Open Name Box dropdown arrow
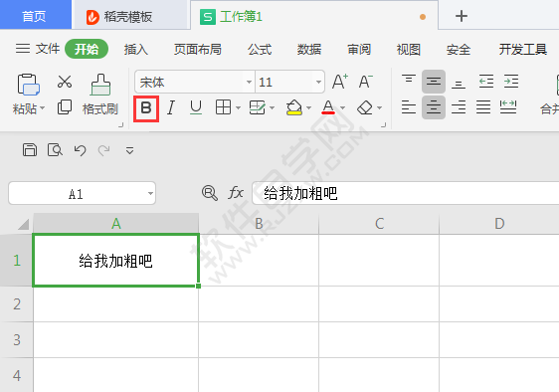559x392 pixels. pyautogui.click(x=150, y=194)
